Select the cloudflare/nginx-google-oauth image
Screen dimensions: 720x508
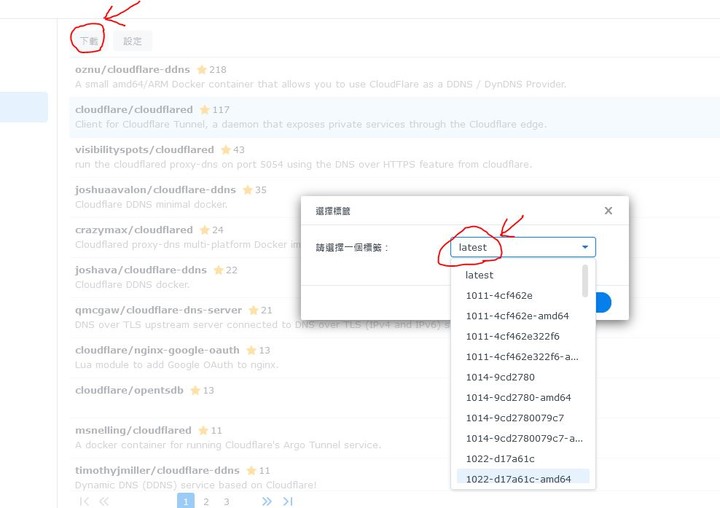pos(260,357)
